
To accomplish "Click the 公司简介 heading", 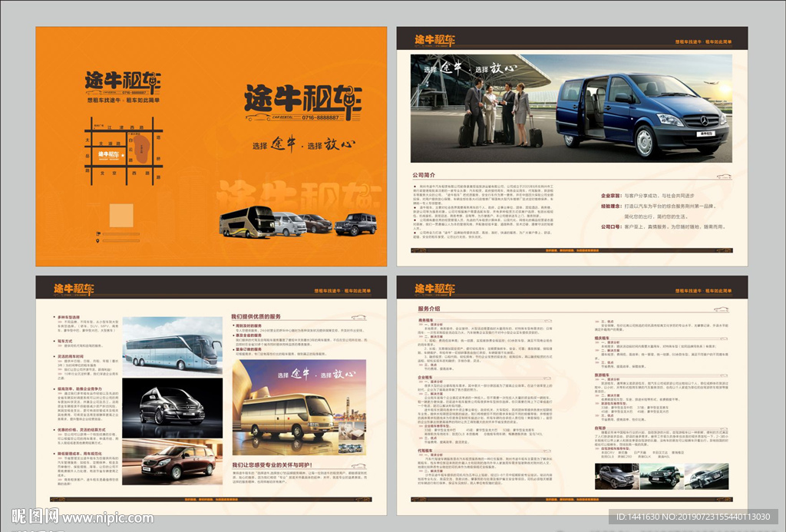I will coord(424,175).
